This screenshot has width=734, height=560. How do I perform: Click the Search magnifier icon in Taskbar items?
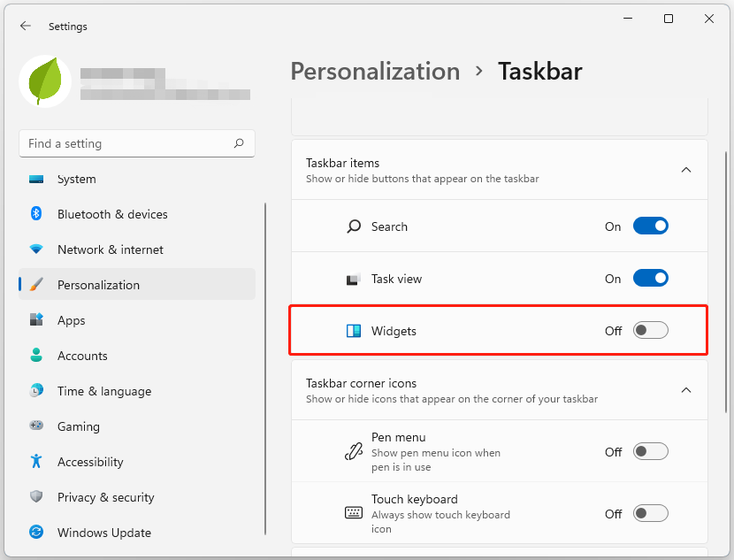click(x=354, y=226)
